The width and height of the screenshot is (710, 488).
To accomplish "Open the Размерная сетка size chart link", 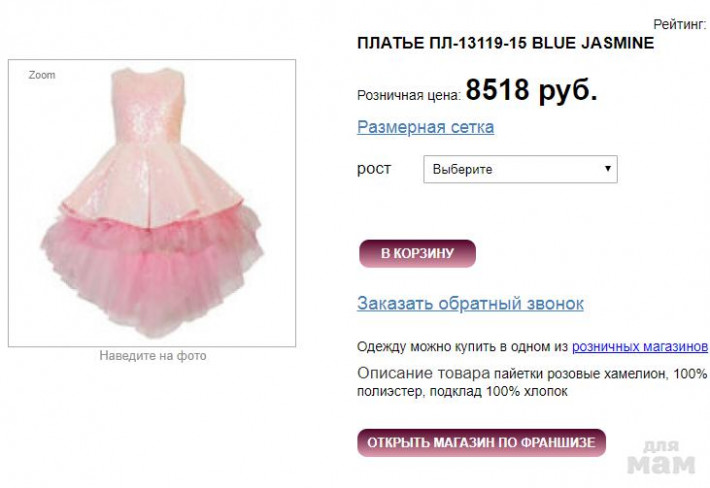I will (425, 127).
